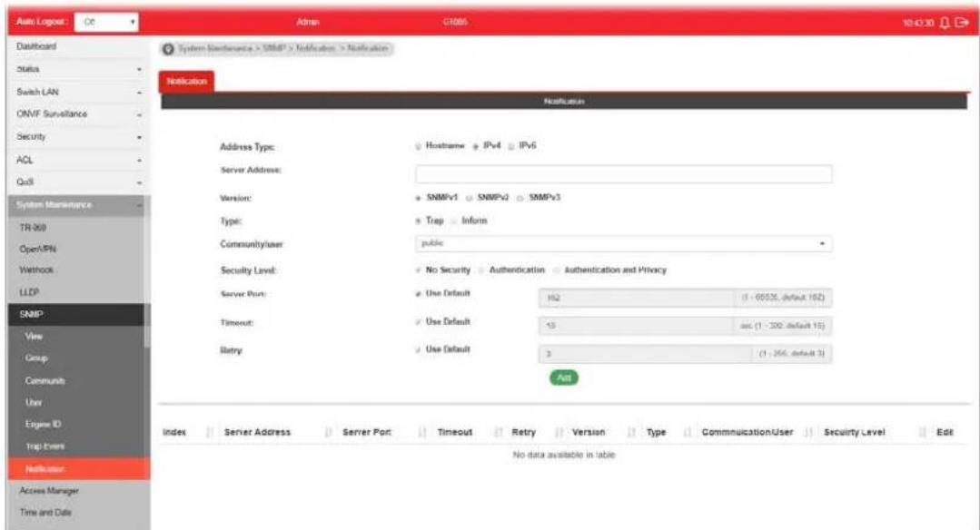
Task: Click the Retry value field
Action: (x=644, y=354)
